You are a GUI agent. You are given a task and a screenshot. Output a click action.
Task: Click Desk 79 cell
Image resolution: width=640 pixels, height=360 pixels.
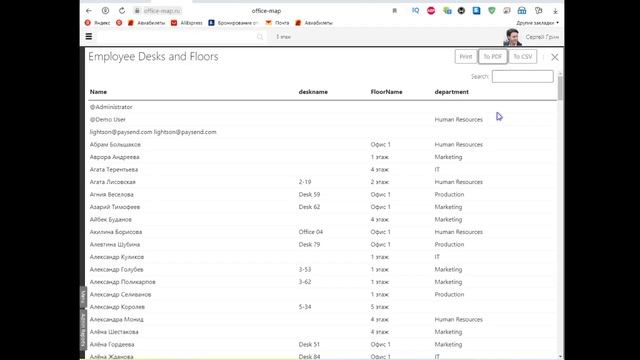309,244
